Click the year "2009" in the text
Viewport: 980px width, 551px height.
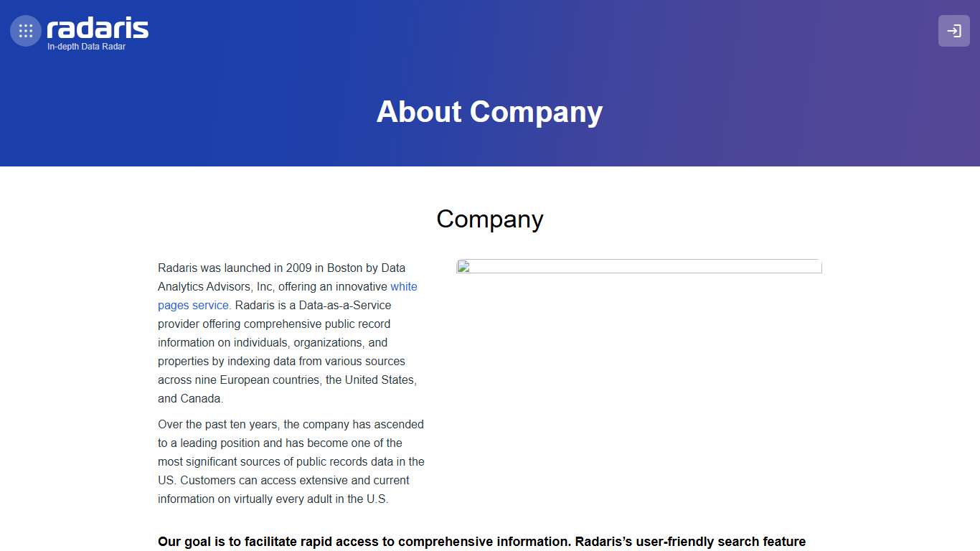coord(298,268)
